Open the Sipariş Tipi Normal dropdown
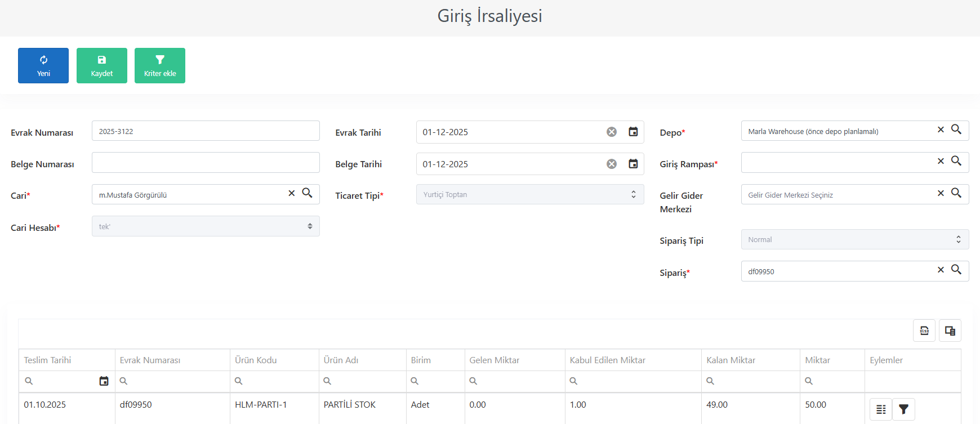The image size is (980, 424). pos(855,239)
